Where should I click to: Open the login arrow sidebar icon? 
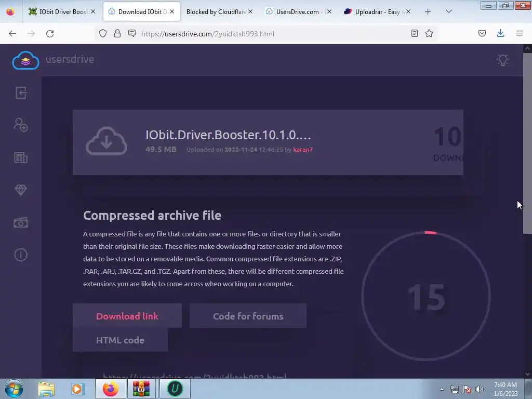21,92
